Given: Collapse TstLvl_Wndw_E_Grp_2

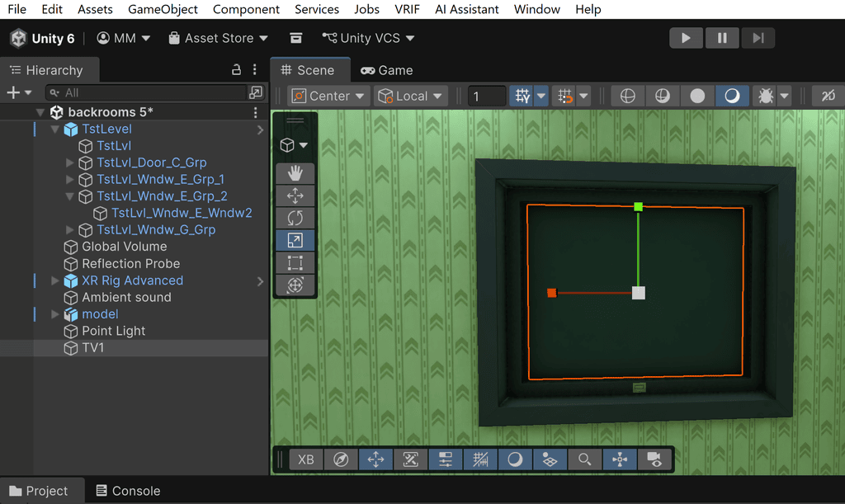Looking at the screenshot, I should [69, 196].
